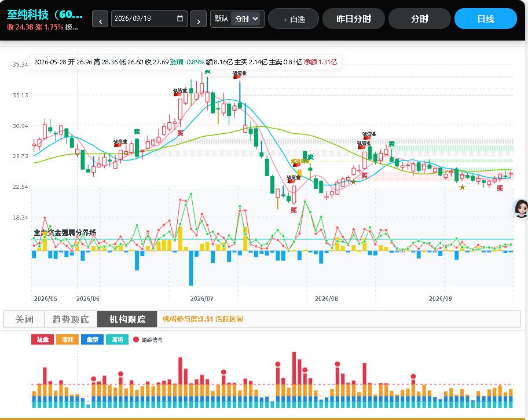Viewport: 528px width, 420px height.
Task: Click the 2026/09 axis label
Action: pos(440,298)
